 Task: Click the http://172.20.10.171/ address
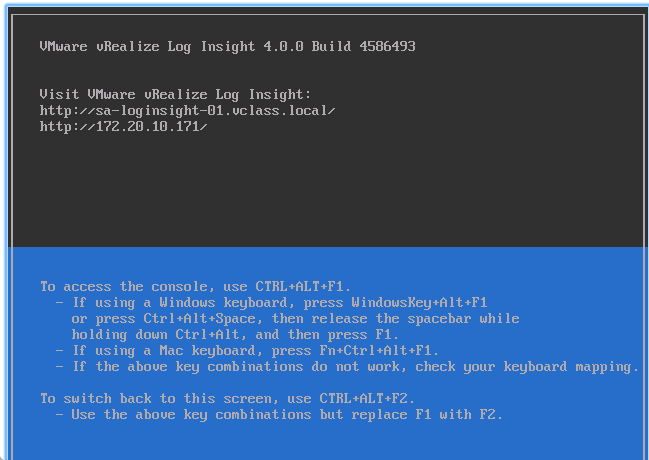point(123,126)
